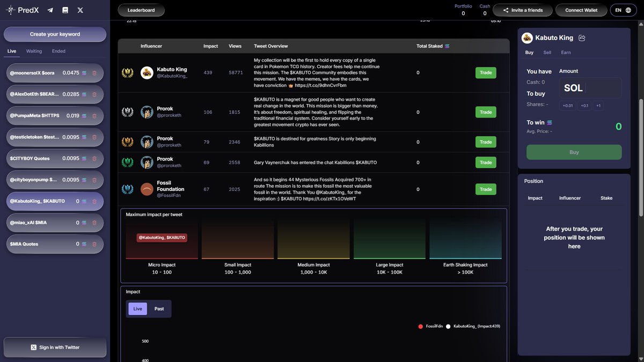
Task: Trade on Prorok's tweet with impact 69
Action: (x=486, y=162)
